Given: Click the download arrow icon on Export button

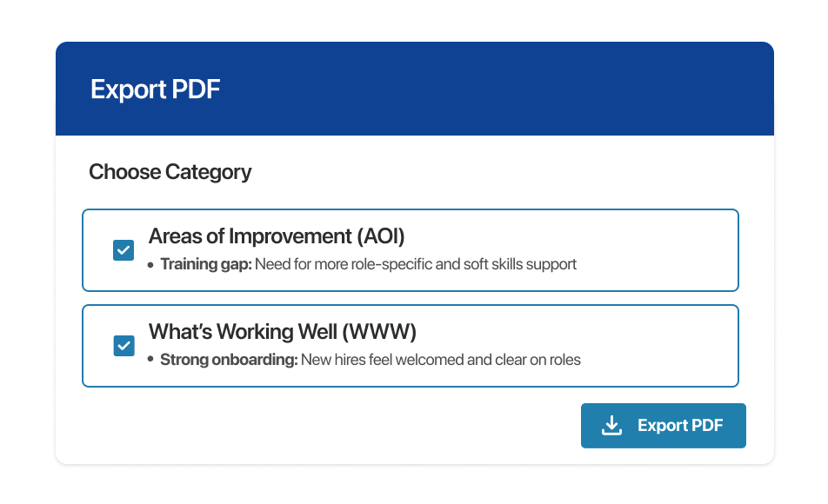Looking at the screenshot, I should pyautogui.click(x=611, y=426).
